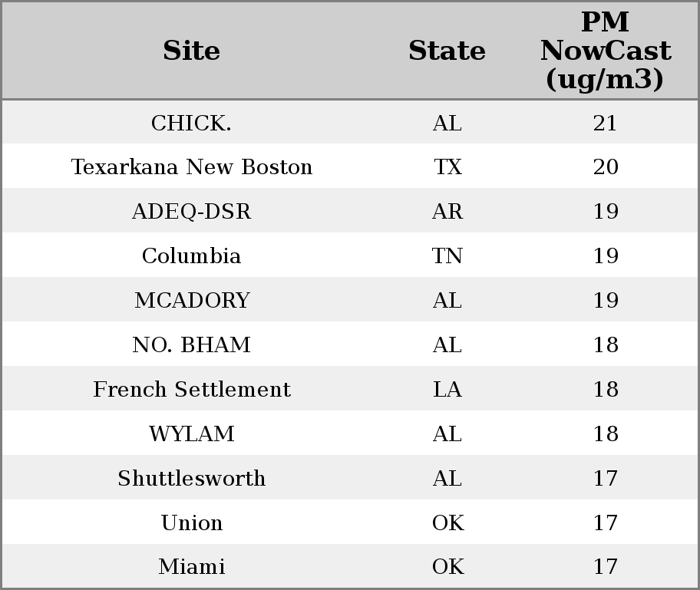Screen dimensions: 700x590
Task: Click the PM NowCast (ug/m3) column header
Action: tap(605, 51)
